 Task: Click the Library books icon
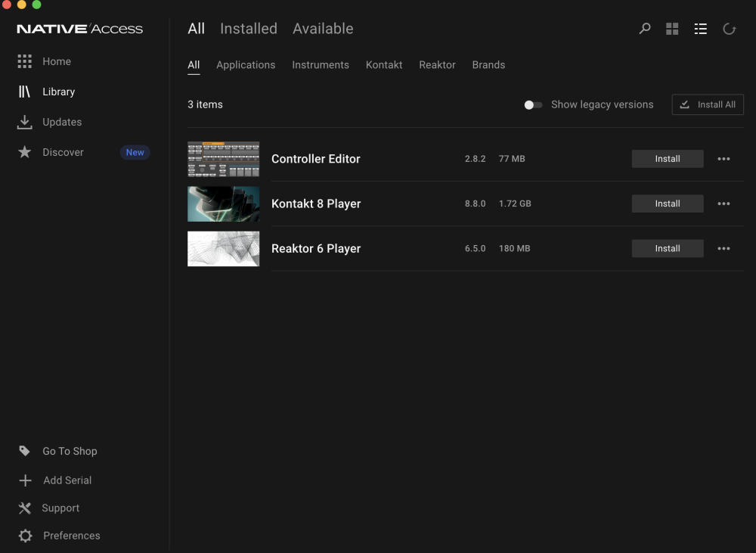point(24,92)
